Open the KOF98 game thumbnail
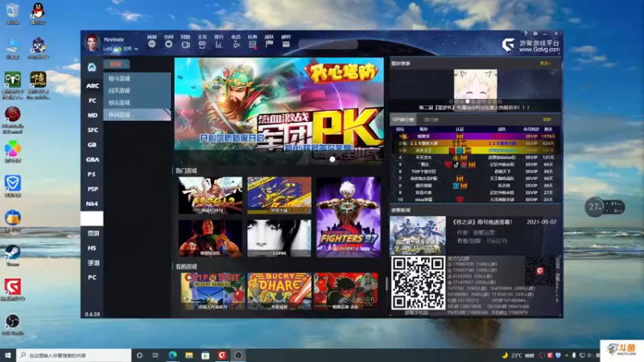644x362 pixels. coord(279,238)
